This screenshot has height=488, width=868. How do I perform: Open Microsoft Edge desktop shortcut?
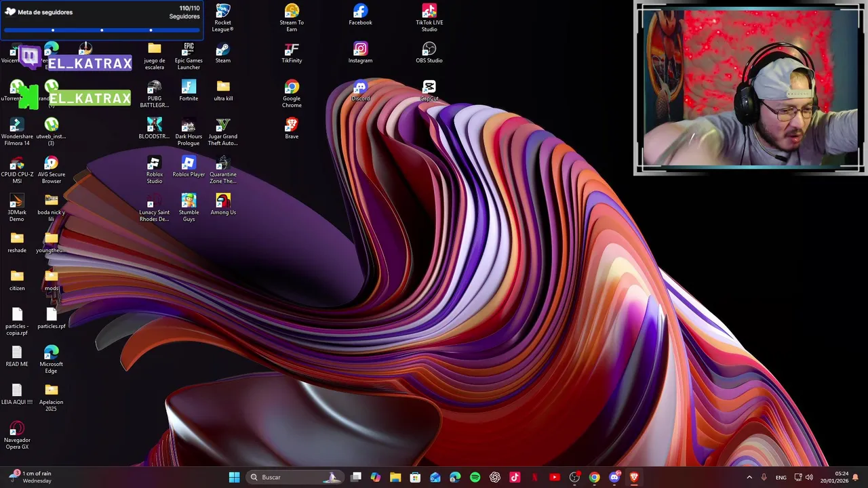coord(51,359)
